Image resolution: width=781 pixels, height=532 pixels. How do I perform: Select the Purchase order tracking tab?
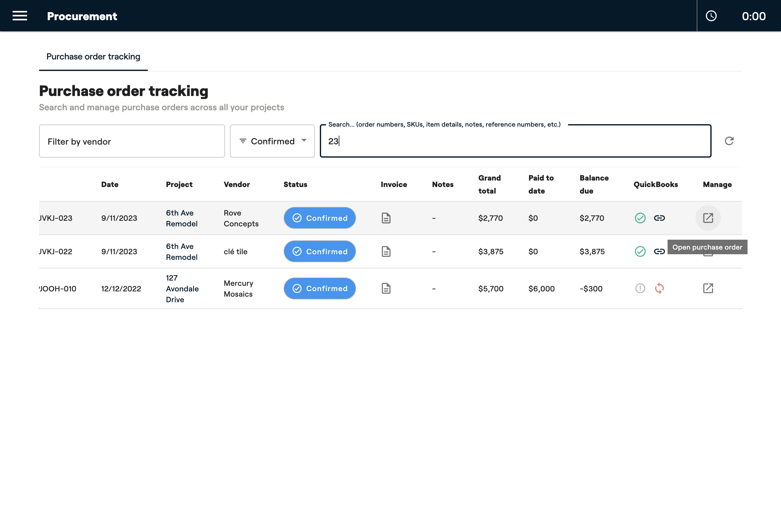(93, 56)
